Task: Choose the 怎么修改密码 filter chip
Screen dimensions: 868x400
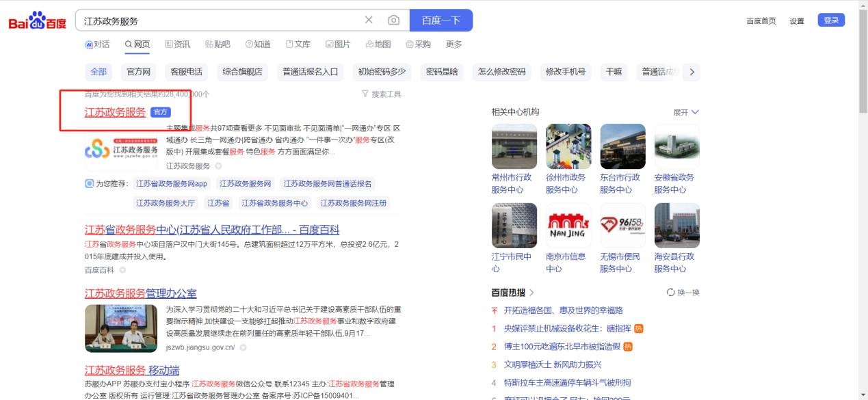Action: 502,72
